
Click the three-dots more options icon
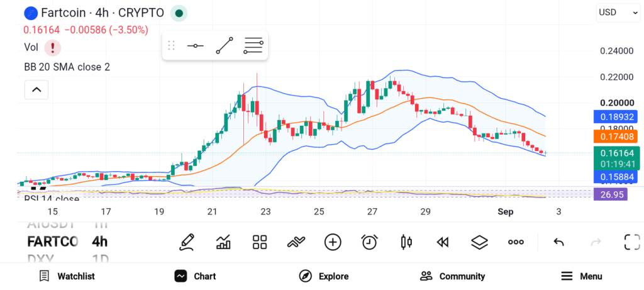click(x=516, y=242)
